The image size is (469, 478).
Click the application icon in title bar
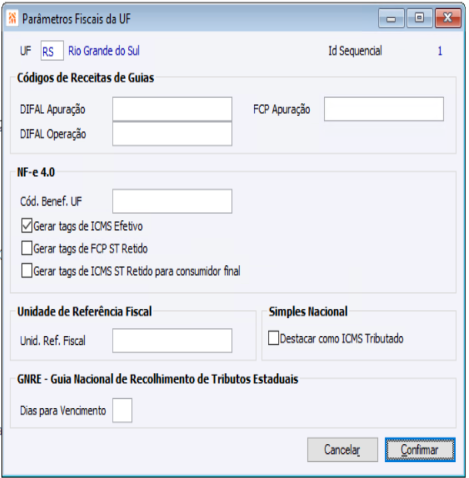coord(12,18)
